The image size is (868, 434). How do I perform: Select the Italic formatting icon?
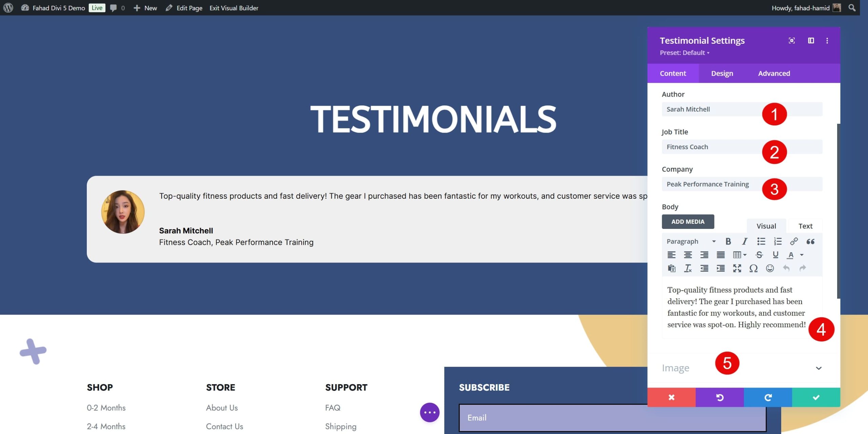(745, 240)
